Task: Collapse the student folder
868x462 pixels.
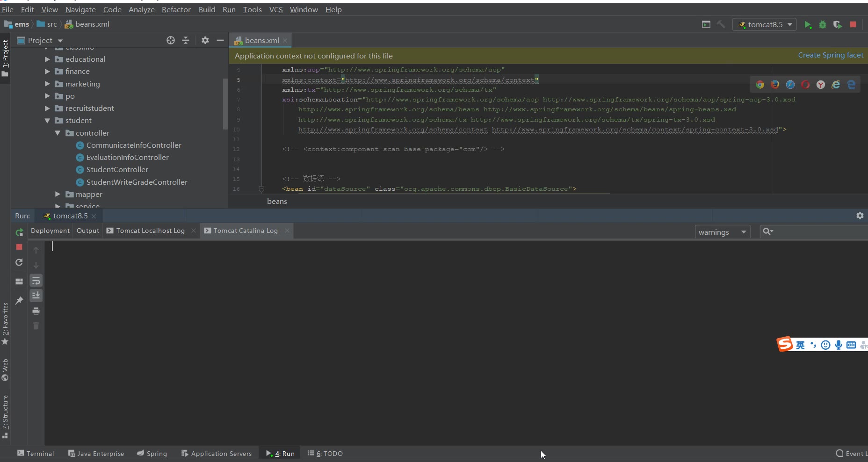Action: click(47, 121)
